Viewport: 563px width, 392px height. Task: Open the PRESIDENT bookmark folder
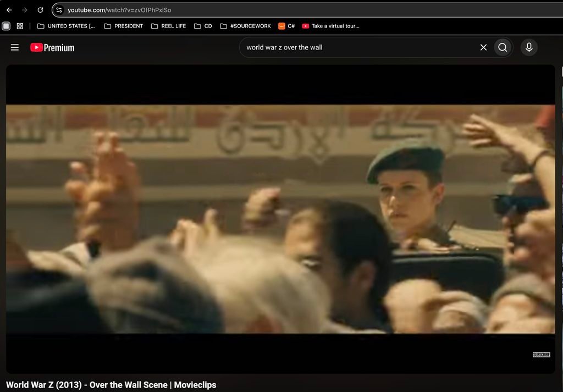[124, 26]
